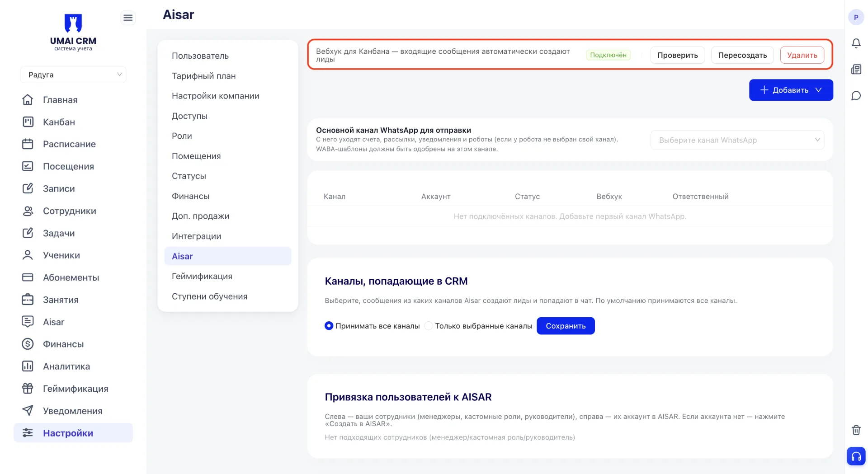Open the Радуга company dropdown
Viewport: 868px width, 474px height.
pos(73,75)
